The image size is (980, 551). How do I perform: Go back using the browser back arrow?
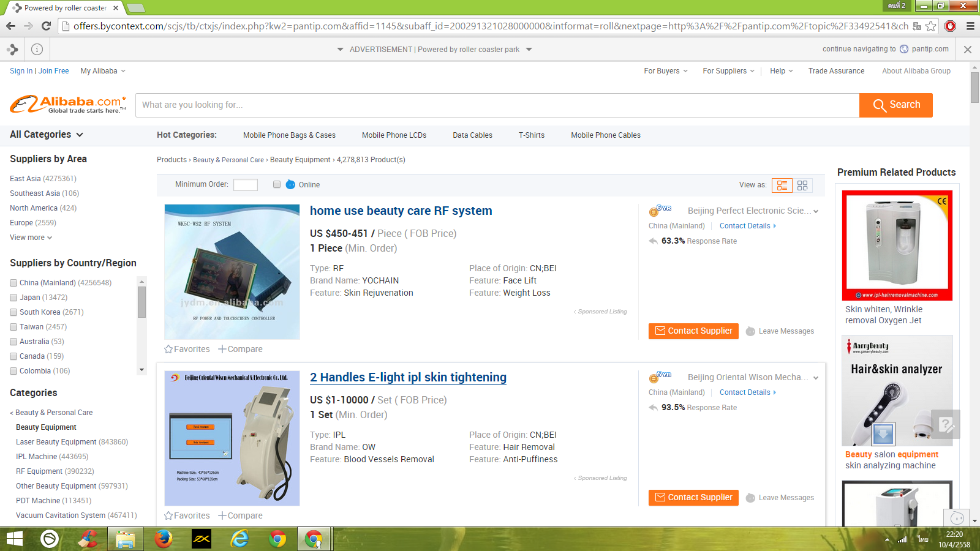[10, 26]
